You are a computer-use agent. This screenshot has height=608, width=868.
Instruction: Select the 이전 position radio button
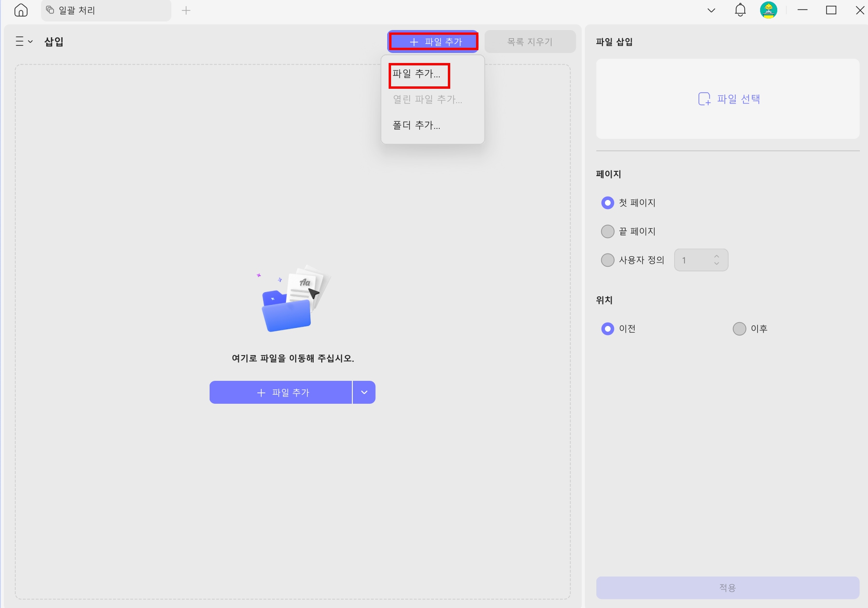[x=608, y=329]
